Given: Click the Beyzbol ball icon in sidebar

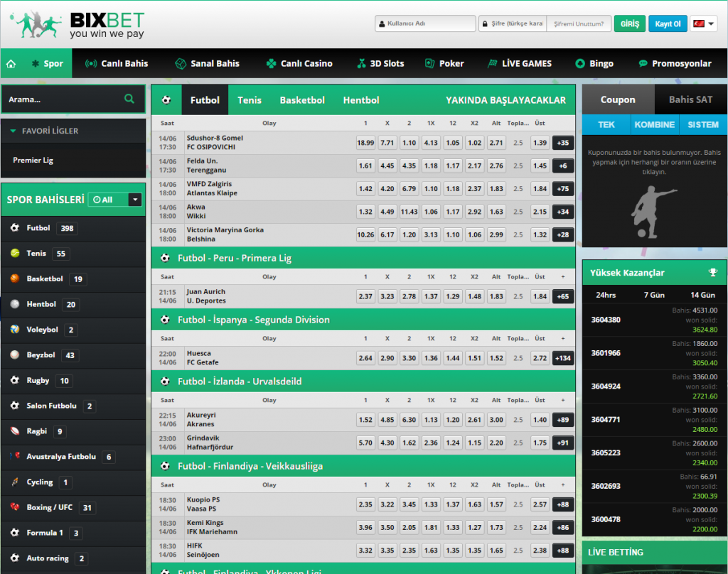Looking at the screenshot, I should tap(15, 354).
